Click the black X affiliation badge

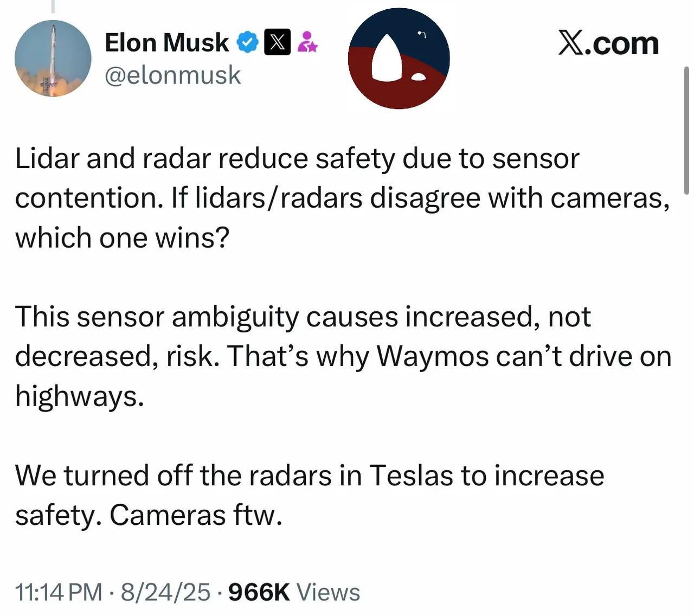pyautogui.click(x=277, y=42)
